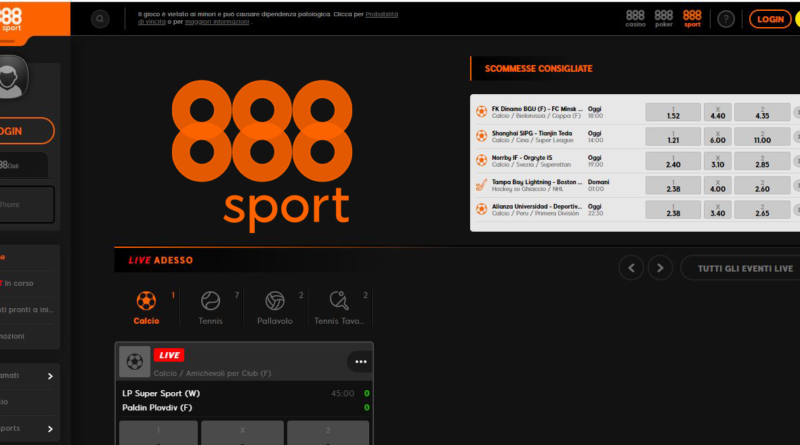The width and height of the screenshot is (800, 445).
Task: Click Paldin Plovdiv (F) team name
Action: [157, 408]
